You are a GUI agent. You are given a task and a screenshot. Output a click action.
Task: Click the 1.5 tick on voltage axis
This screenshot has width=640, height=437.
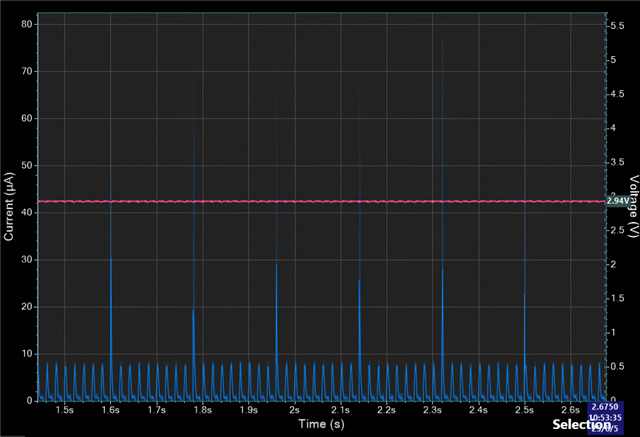pos(617,298)
